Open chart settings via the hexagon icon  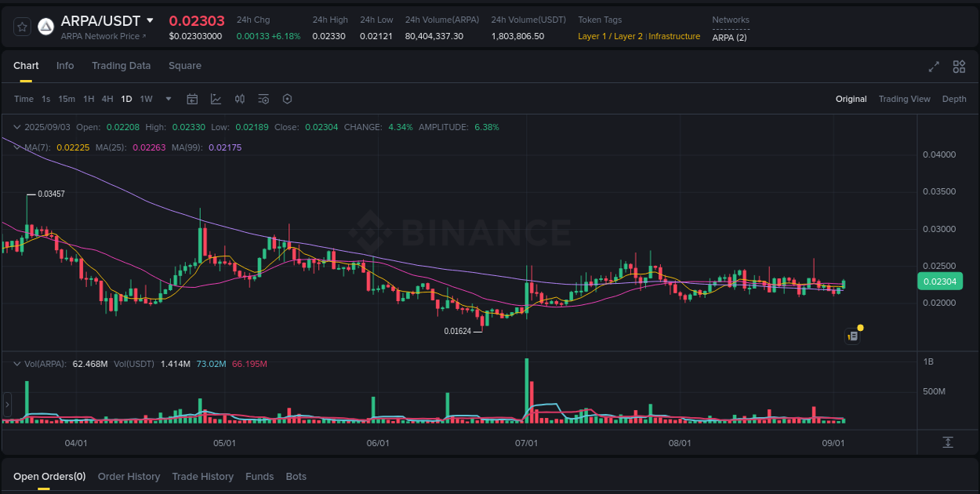point(287,99)
